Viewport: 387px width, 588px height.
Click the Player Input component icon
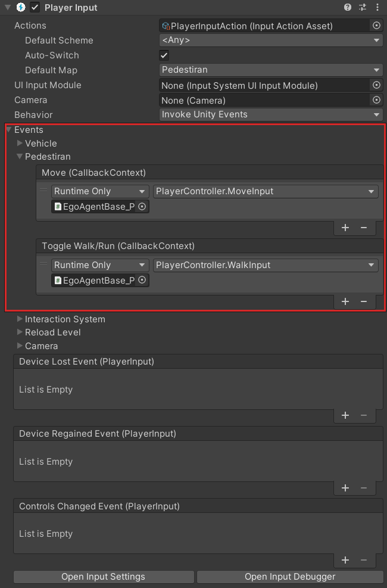point(21,8)
